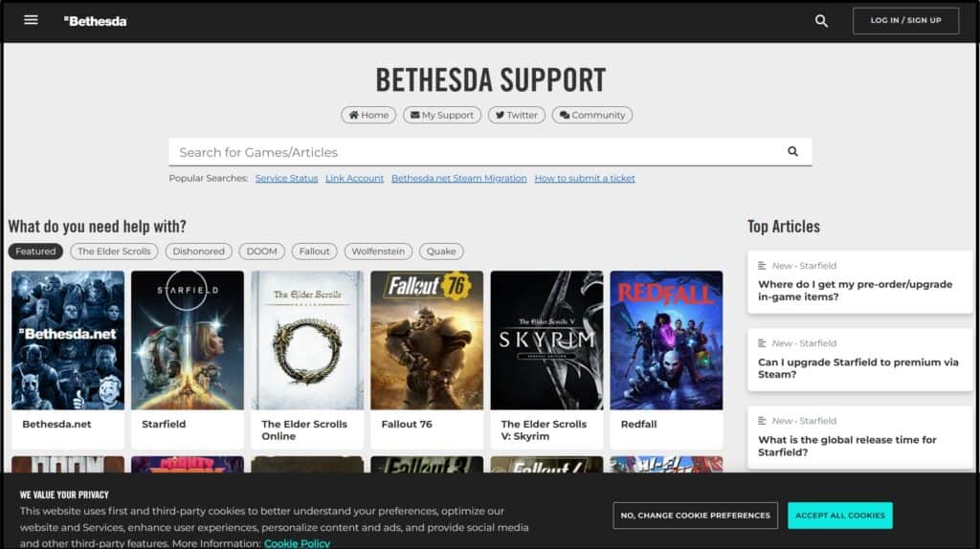The image size is (980, 549).
Task: Click the Bethesda.net card title text
Action: click(56, 424)
